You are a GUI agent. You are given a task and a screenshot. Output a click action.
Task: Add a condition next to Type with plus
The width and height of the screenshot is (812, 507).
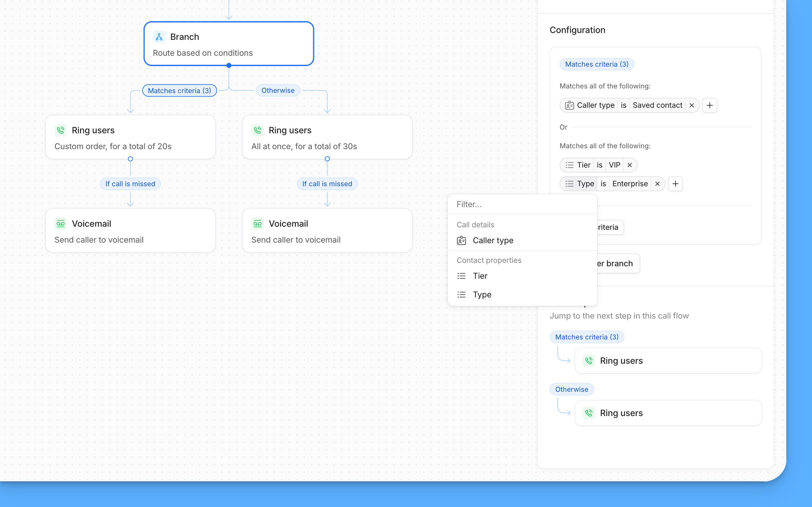click(x=676, y=184)
